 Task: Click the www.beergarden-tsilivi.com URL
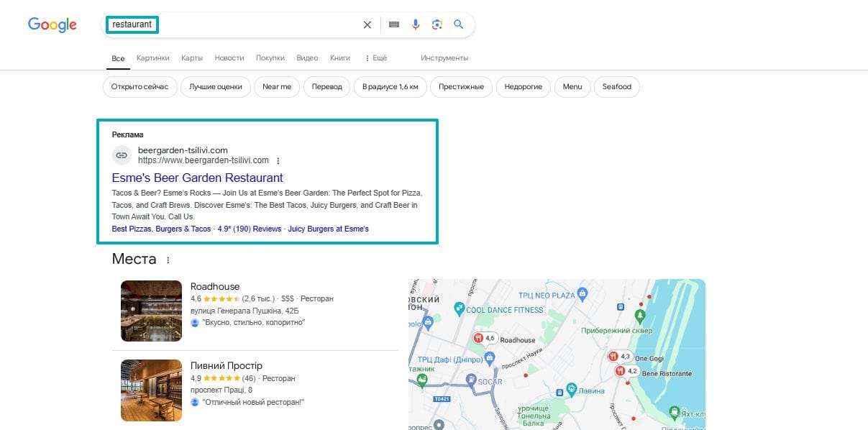[204, 160]
